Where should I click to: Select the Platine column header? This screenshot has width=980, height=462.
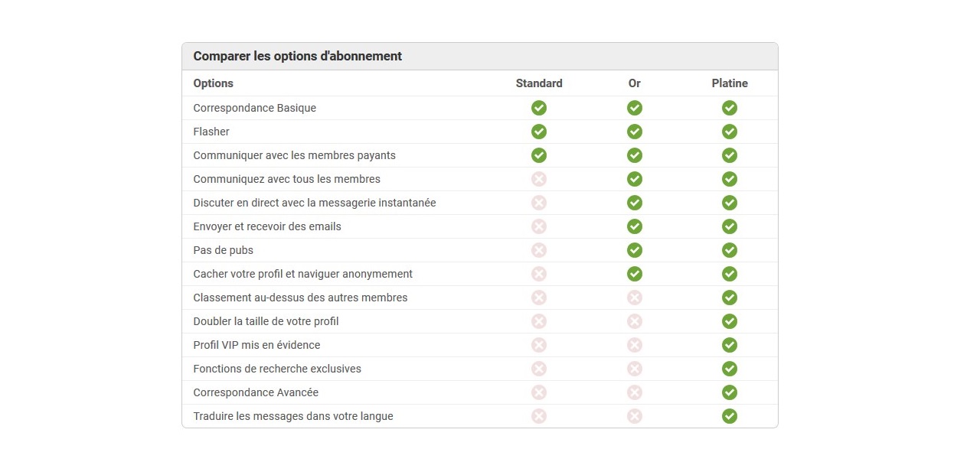tap(730, 83)
